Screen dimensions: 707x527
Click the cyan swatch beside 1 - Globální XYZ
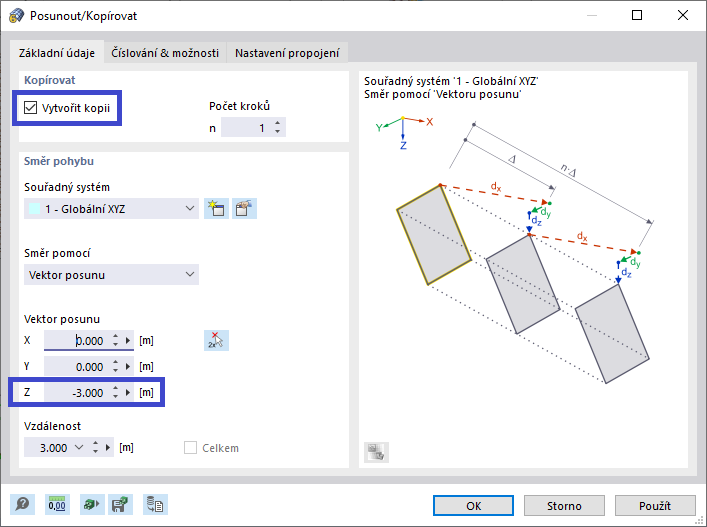[x=34, y=209]
